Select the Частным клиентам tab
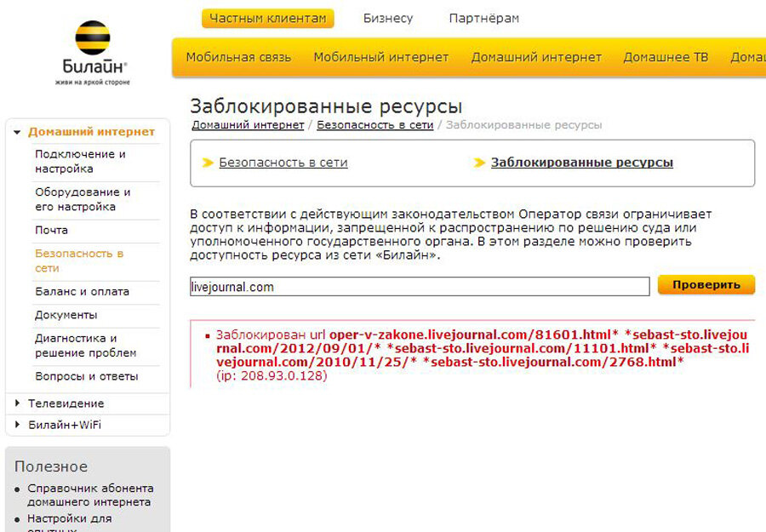 click(268, 19)
